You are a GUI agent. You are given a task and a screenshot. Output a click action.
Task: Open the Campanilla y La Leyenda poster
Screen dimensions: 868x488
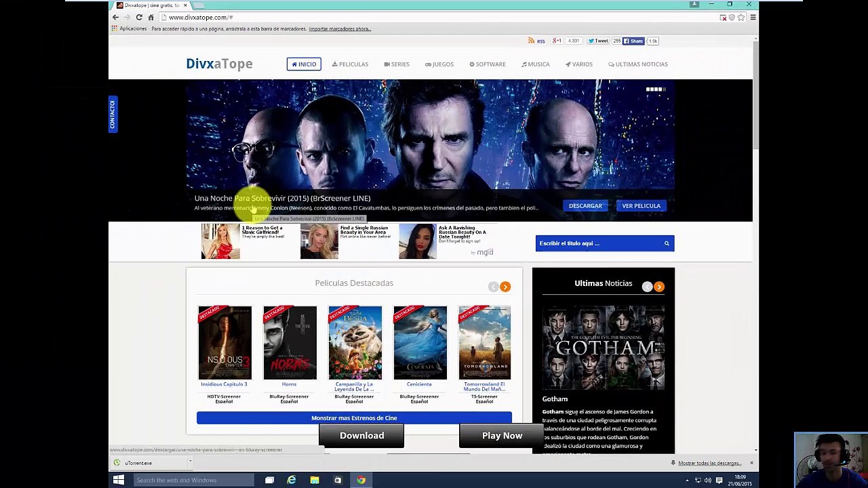click(355, 343)
